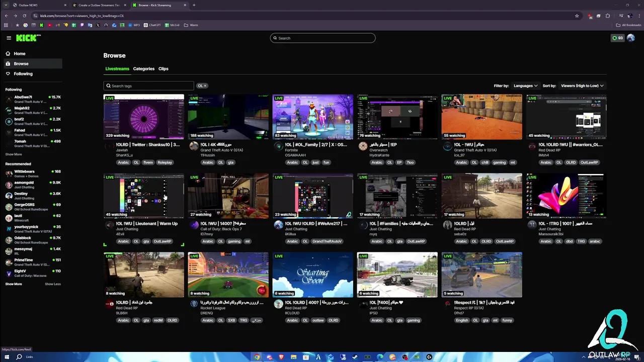This screenshot has width=644, height=362.
Task: Open Brave browser from taskbar
Action: 281,357
